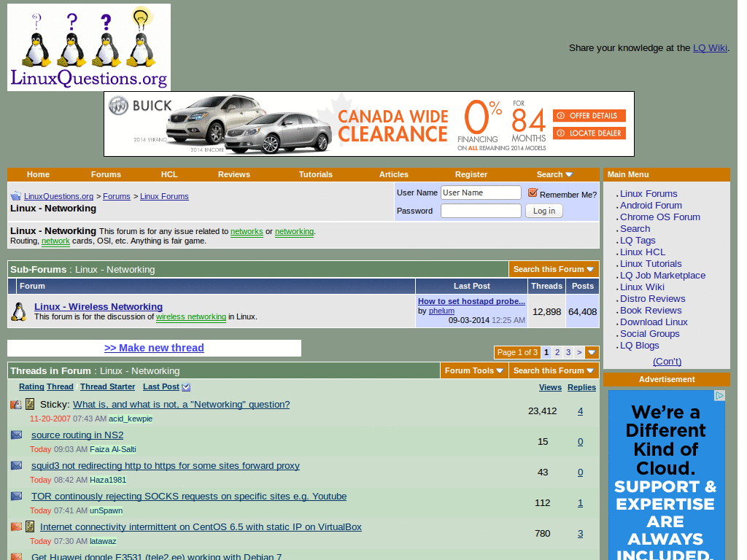Open LQ Job Marketplace in Main Menu
The height and width of the screenshot is (560, 747).
tap(662, 275)
